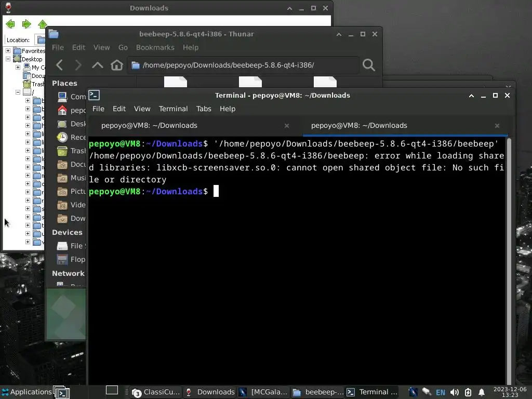This screenshot has width=532, height=399.
Task: Open the Terminal menu in the menu bar
Action: pos(173,109)
